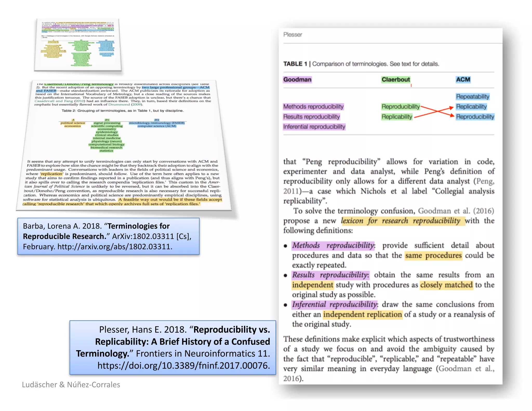Click 'Replicability' in the Claerbout column
The image size is (532, 411).
(x=397, y=117)
